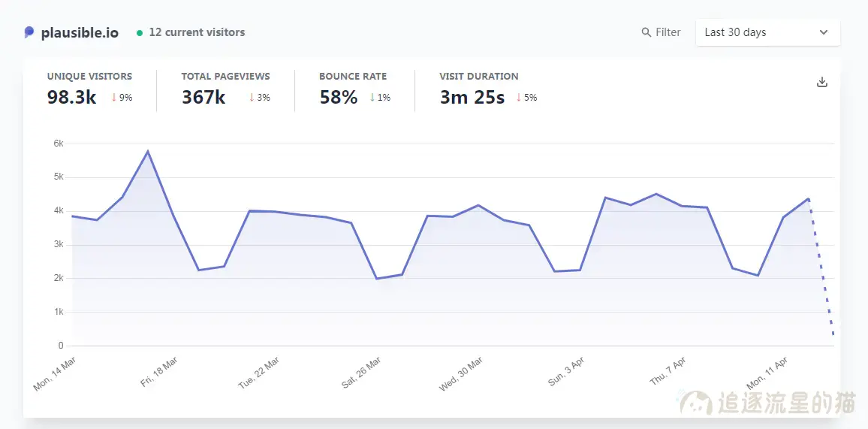Switch to the Total Pageviews metric
868x429 pixels.
(225, 76)
